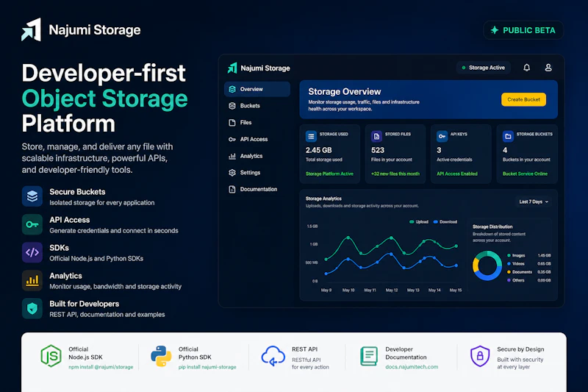Viewport: 588px width, 392px height.
Task: Click the Files page icon in sidebar
Action: 232,122
